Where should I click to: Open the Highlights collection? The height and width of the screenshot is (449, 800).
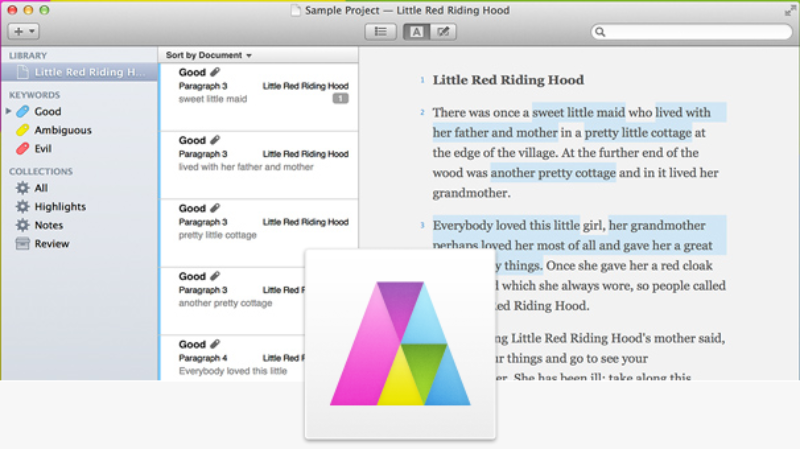60,207
